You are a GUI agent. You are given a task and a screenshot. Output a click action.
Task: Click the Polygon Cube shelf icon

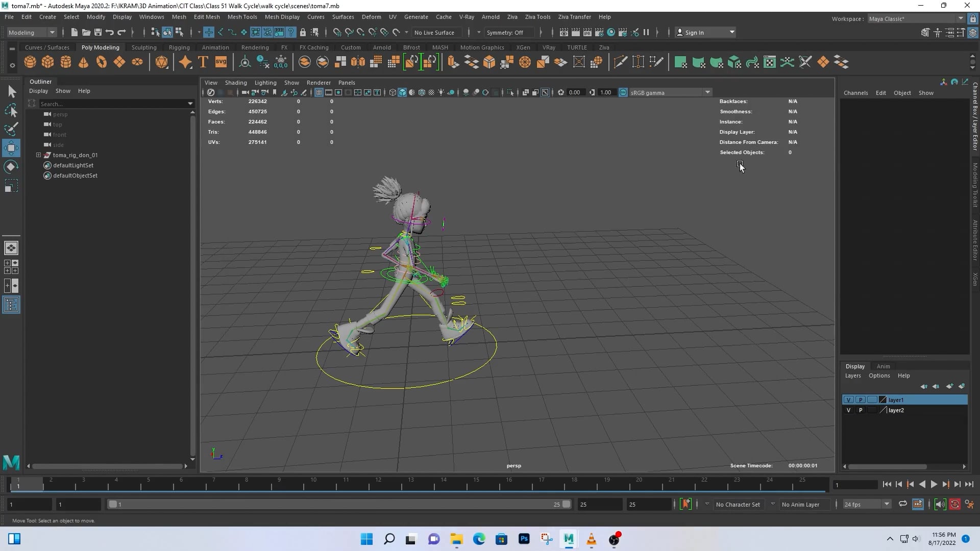pyautogui.click(x=48, y=62)
